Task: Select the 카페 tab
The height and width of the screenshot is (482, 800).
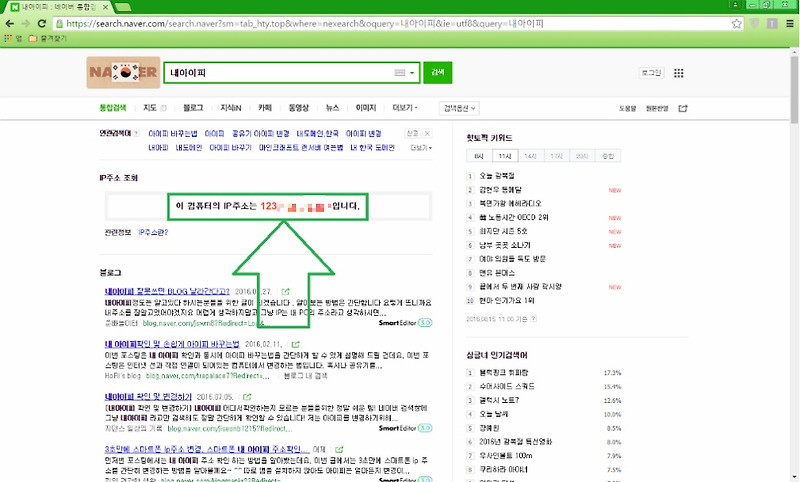Action: click(x=265, y=108)
